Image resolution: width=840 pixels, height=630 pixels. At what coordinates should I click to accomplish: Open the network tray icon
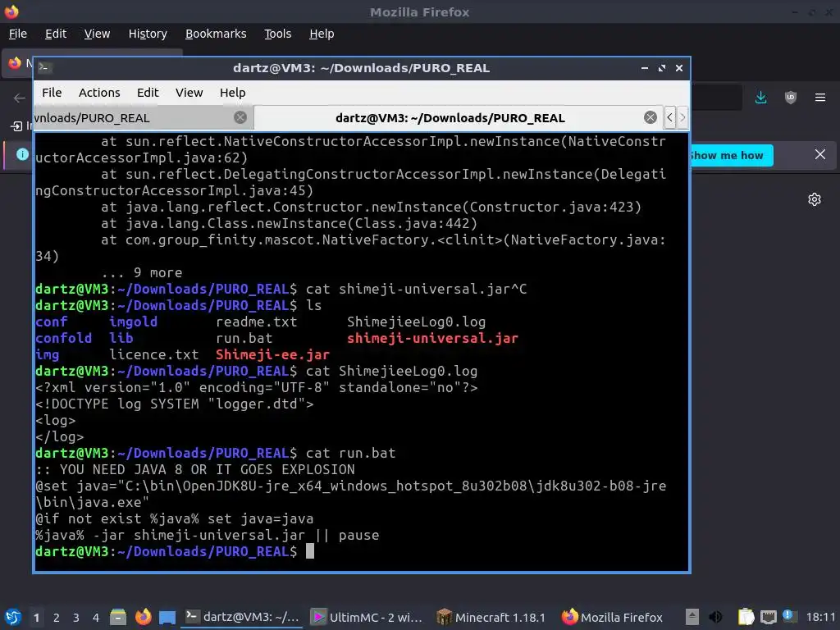pyautogui.click(x=768, y=617)
